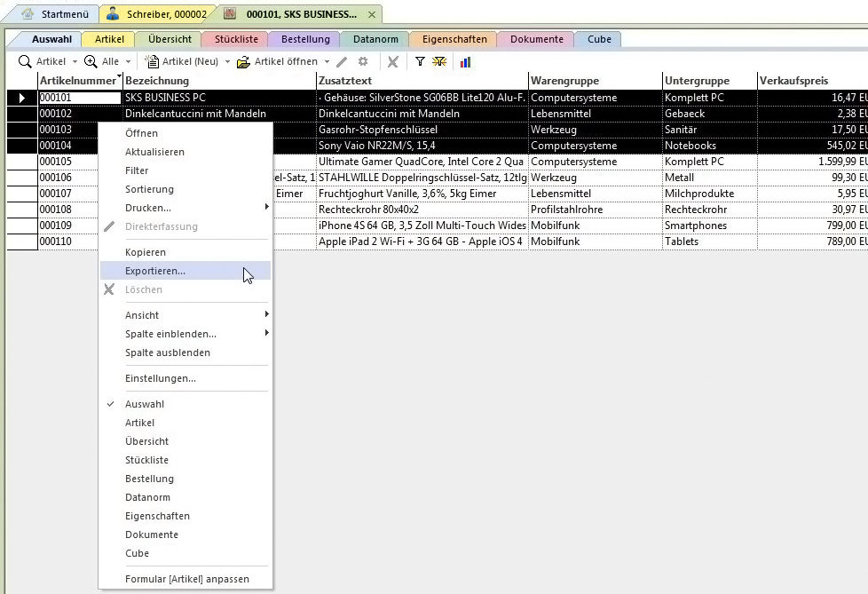Click the Warengruppe column header
This screenshot has height=594, width=868.
pos(596,81)
